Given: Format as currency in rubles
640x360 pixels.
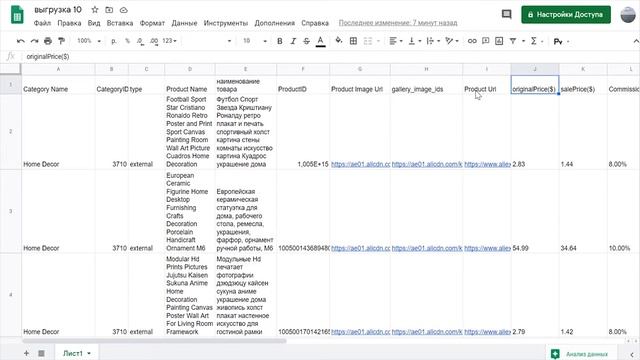Looking at the screenshot, I should [114, 41].
